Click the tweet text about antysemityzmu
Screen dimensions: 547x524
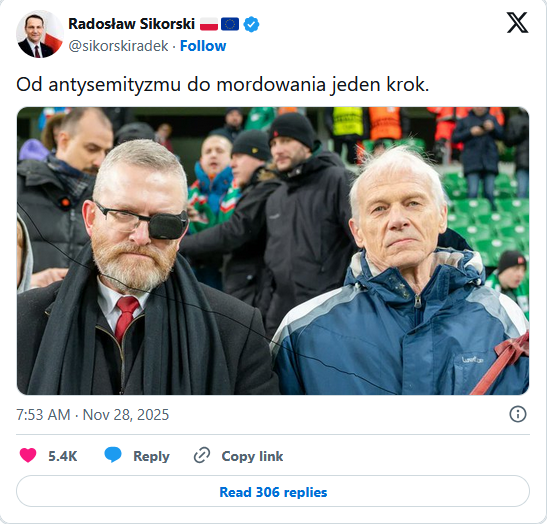pos(223,84)
